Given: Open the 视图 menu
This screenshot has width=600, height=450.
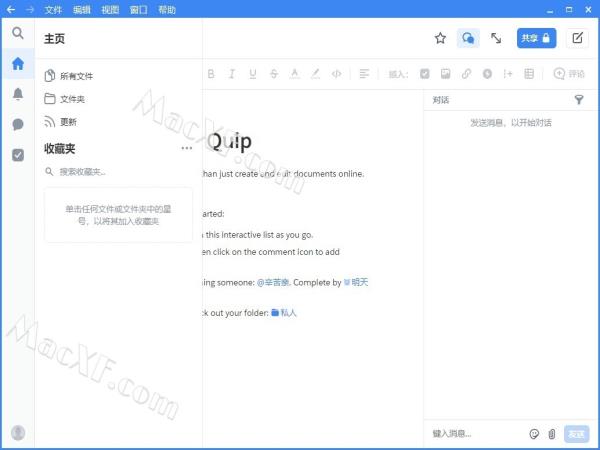Looking at the screenshot, I should [x=110, y=10].
